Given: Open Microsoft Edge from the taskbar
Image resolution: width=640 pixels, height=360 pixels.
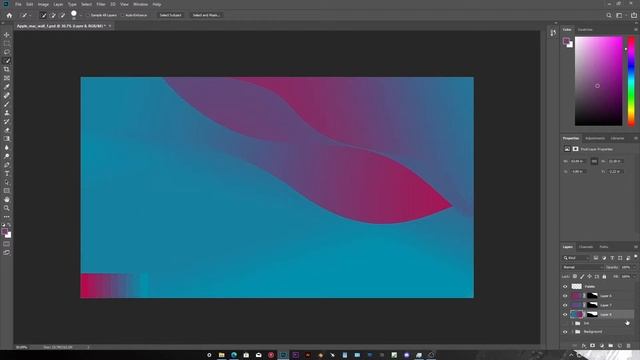Looking at the screenshot, I should tap(234, 355).
